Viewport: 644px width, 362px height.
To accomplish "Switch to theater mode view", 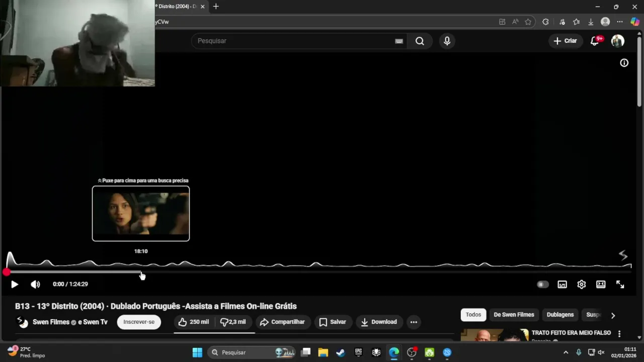I will pos(601,284).
